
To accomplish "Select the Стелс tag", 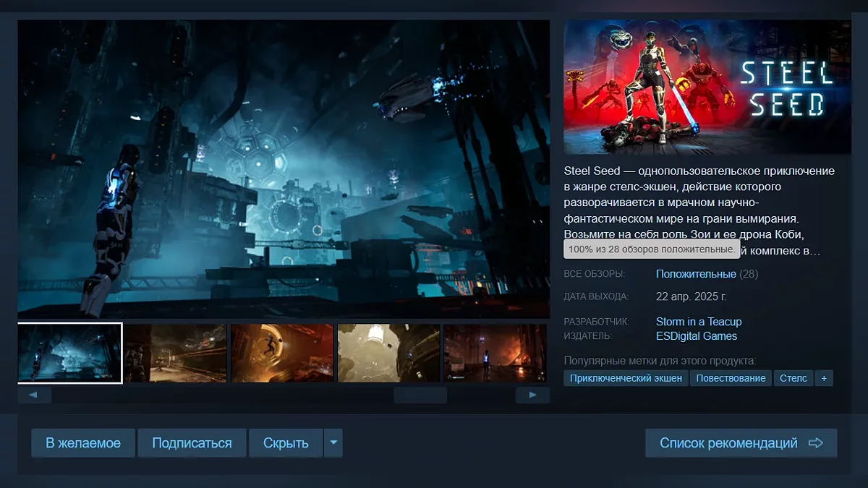I will [x=793, y=378].
